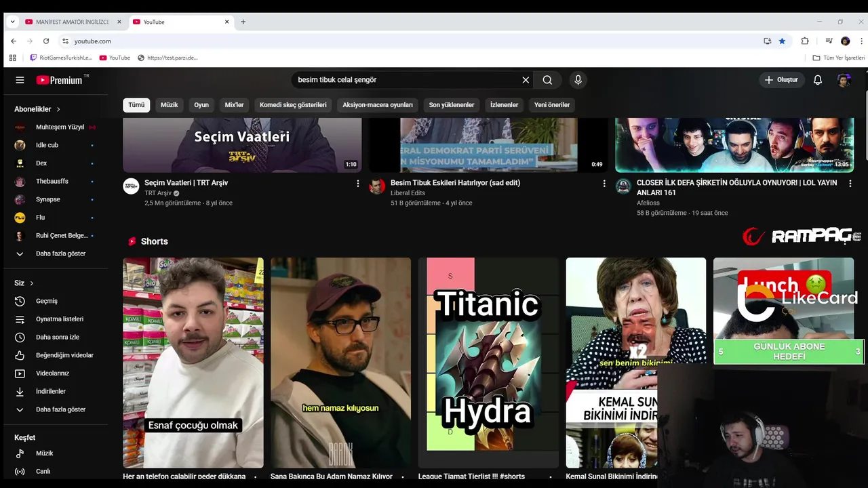Open options for Seçim Vaatleri video

pyautogui.click(x=358, y=183)
